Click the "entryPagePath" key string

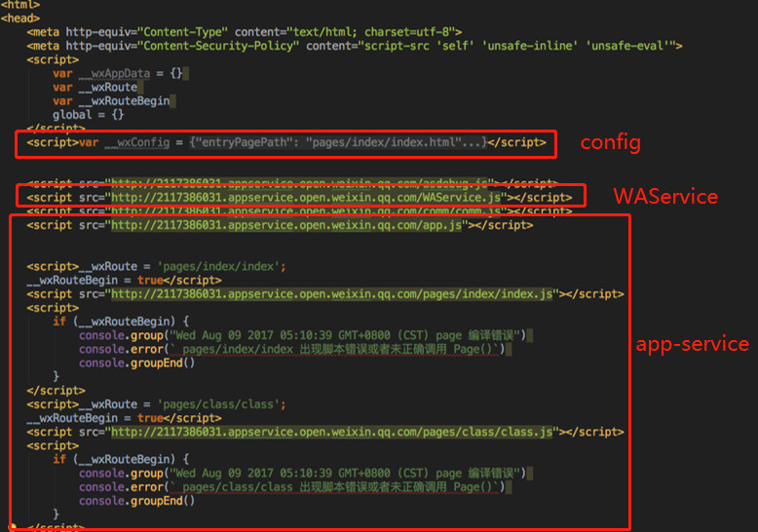(246, 142)
